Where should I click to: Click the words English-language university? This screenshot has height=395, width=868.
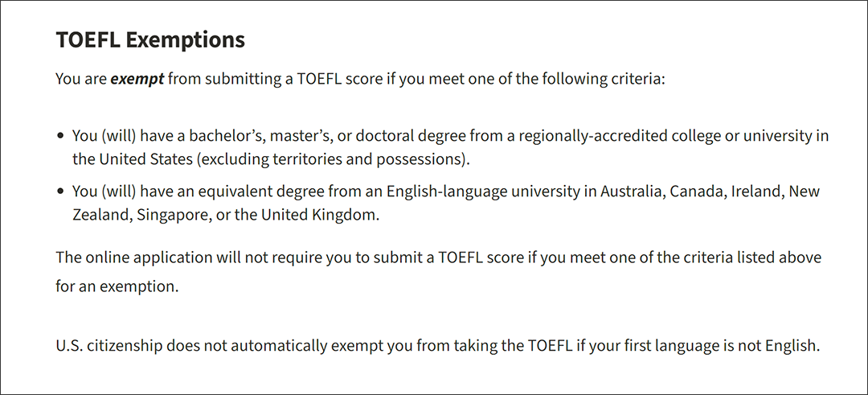(x=483, y=192)
